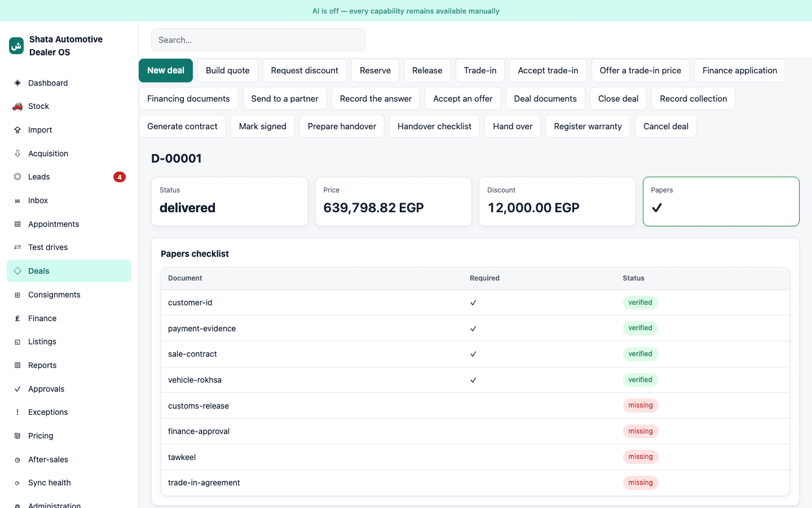Start a New deal
The height and width of the screenshot is (508, 812).
click(x=166, y=71)
